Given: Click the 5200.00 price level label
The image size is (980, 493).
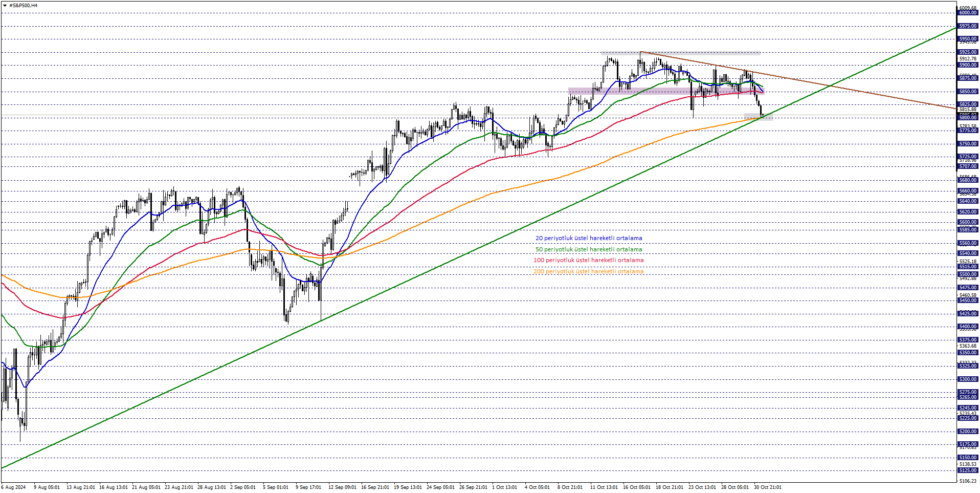Looking at the screenshot, I should [x=968, y=432].
